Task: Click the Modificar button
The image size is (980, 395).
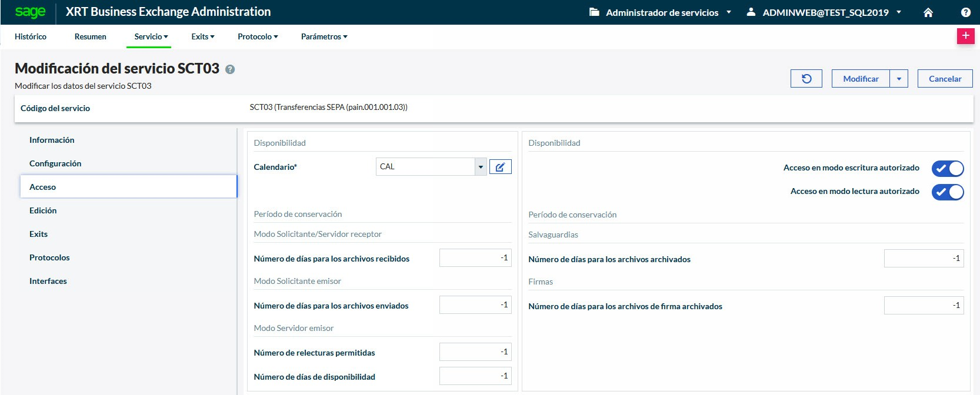Action: click(861, 79)
